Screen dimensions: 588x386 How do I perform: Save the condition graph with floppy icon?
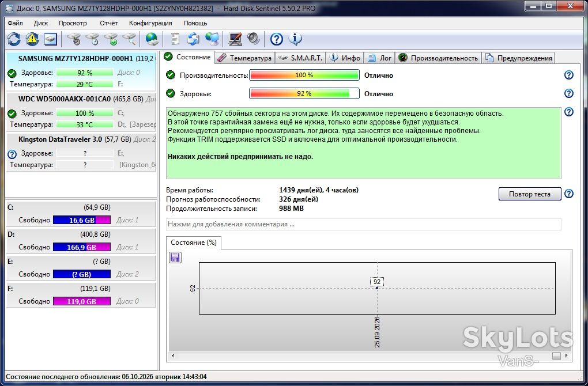pyautogui.click(x=175, y=258)
